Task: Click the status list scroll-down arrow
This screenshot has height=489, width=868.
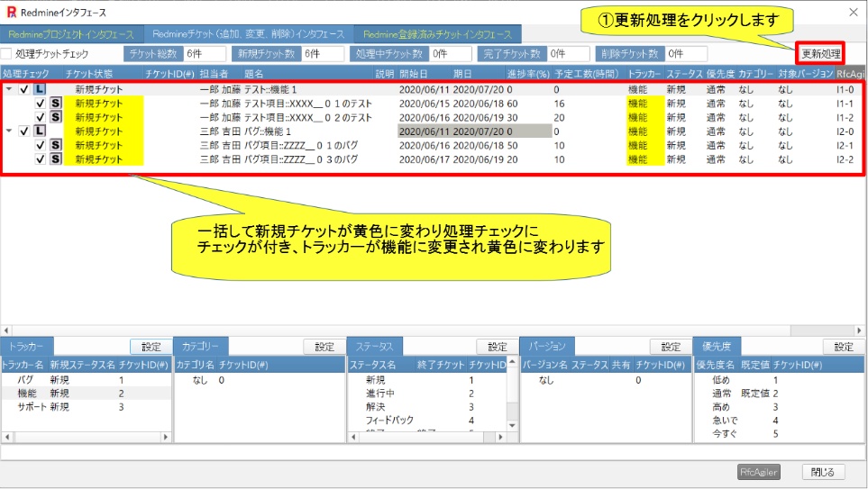Action: [512, 425]
